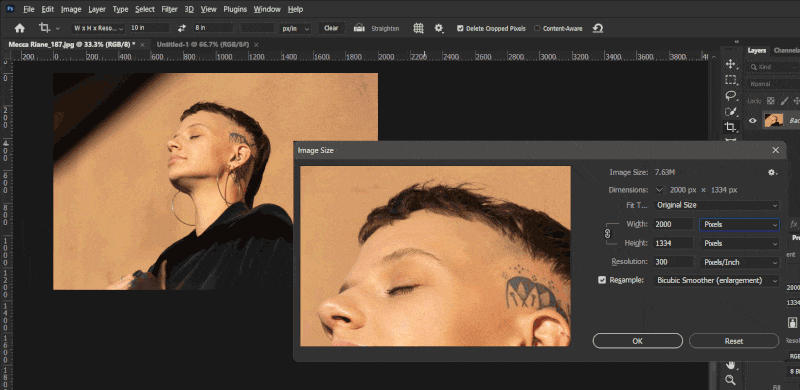Open the Height units Pixels dropdown

tap(739, 243)
